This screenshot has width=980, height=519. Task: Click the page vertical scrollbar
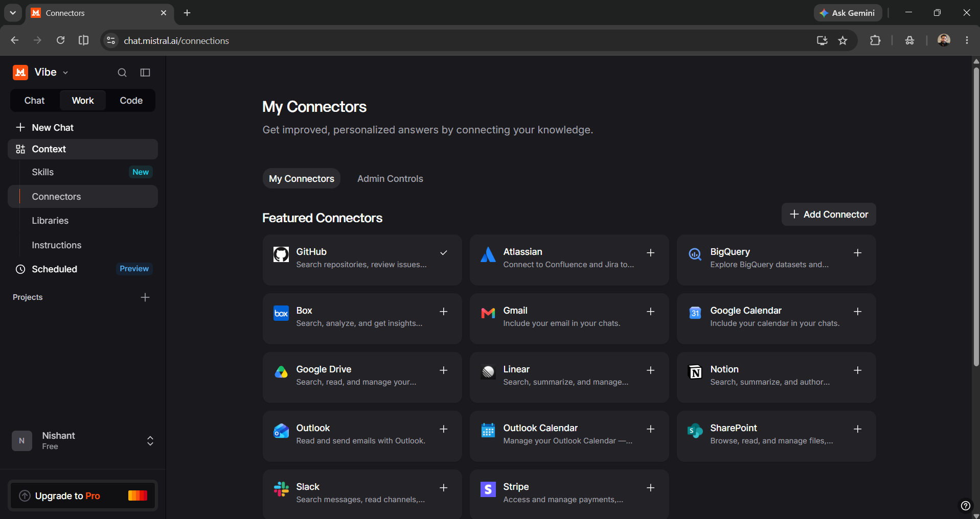[976, 217]
